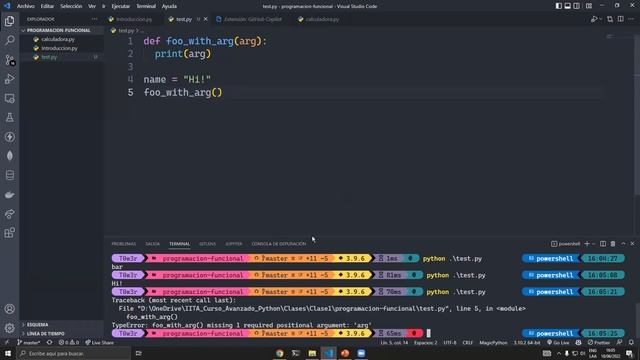
Task: Toggle Primary Side Bar visibility
Action: (558, 6)
